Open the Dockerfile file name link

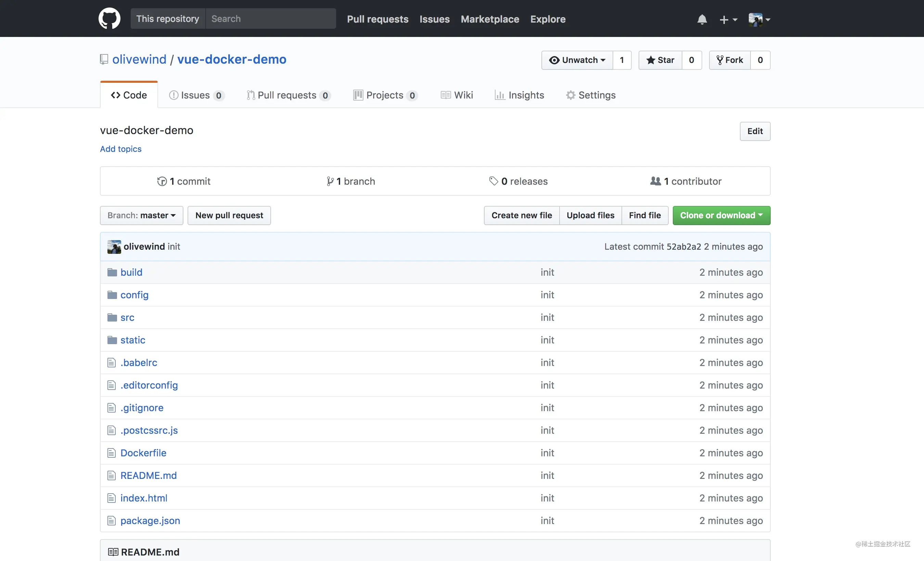pos(143,453)
